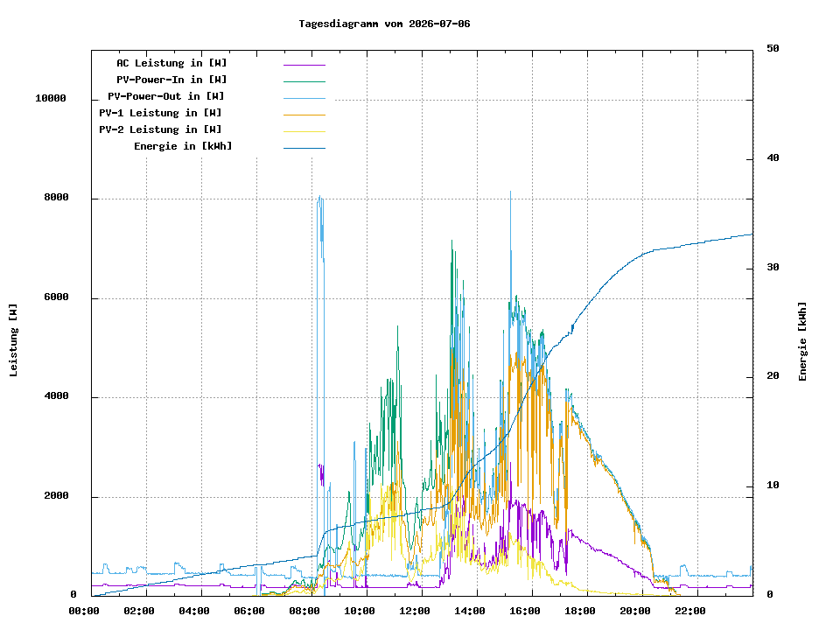Click the chart title 'Tagesdiagramm vom 2026-07-06'
Image resolution: width=840 pixels, height=630 pixels.
tap(384, 24)
